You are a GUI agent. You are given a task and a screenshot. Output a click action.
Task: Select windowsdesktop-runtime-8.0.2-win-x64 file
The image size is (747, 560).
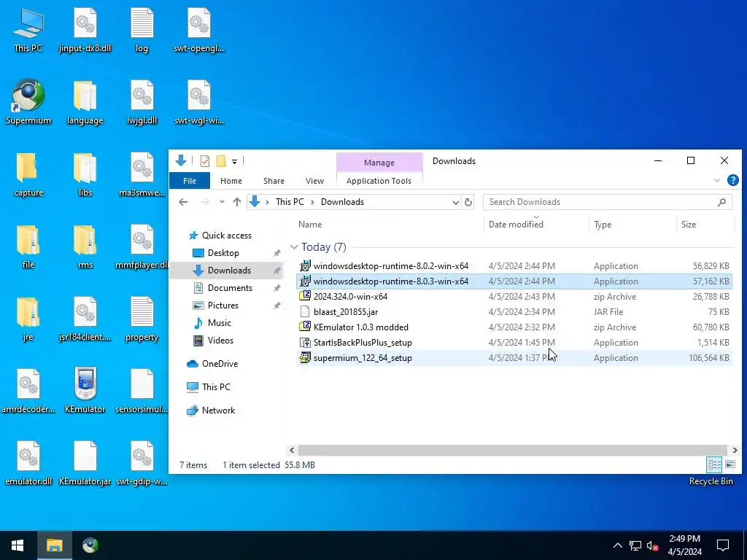click(x=514, y=265)
